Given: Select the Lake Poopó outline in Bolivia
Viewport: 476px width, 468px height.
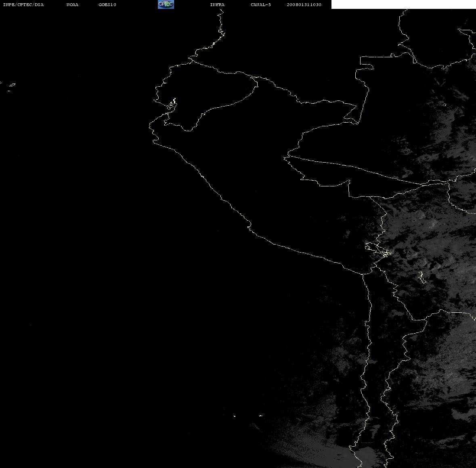Looking at the screenshot, I should [421, 277].
